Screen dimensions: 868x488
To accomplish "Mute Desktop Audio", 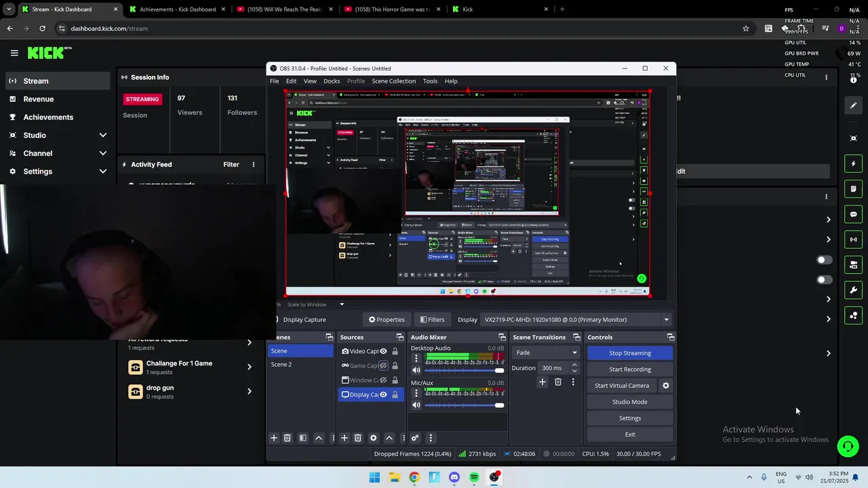I will point(416,371).
